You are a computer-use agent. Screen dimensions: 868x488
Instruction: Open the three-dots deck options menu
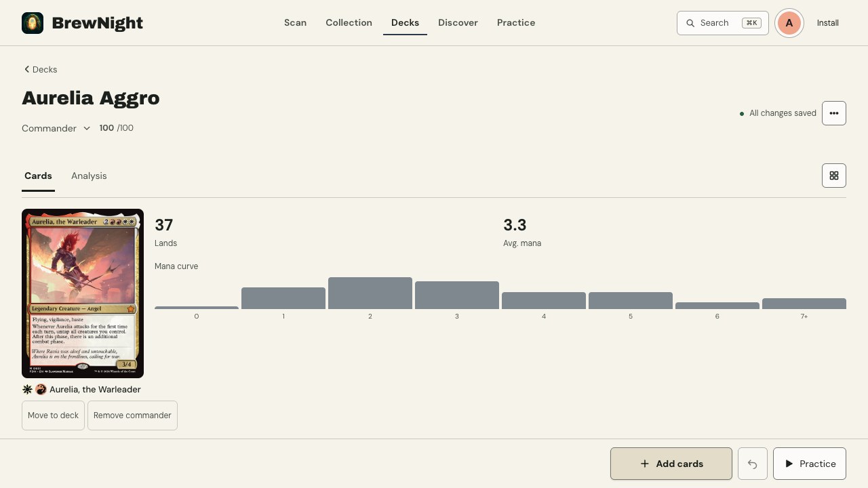pos(834,113)
